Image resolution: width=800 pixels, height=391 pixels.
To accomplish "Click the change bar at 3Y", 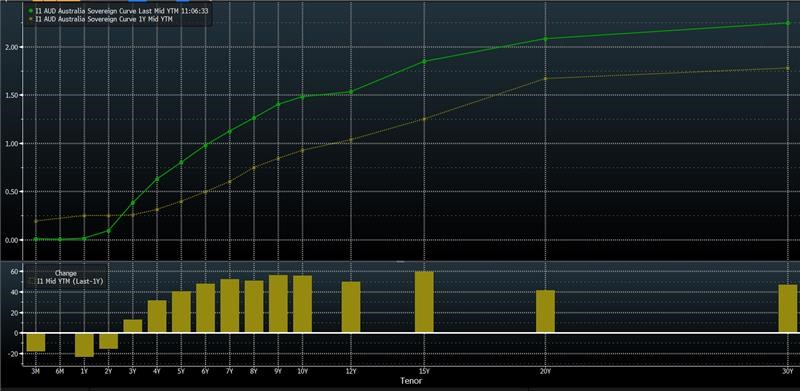I will pyautogui.click(x=133, y=326).
